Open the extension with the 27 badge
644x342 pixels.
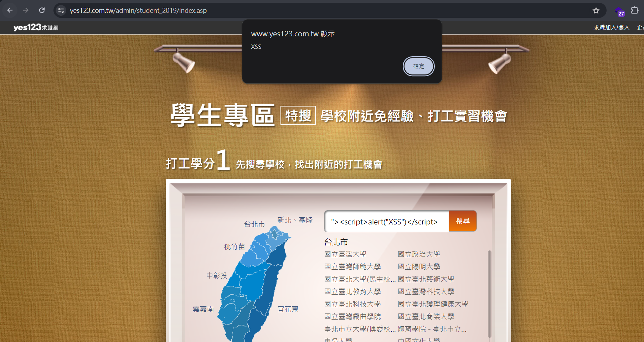click(x=619, y=11)
